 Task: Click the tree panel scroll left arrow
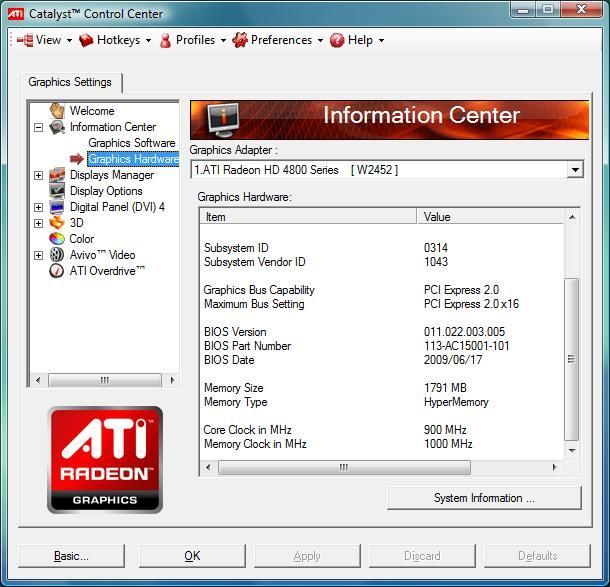tap(38, 380)
